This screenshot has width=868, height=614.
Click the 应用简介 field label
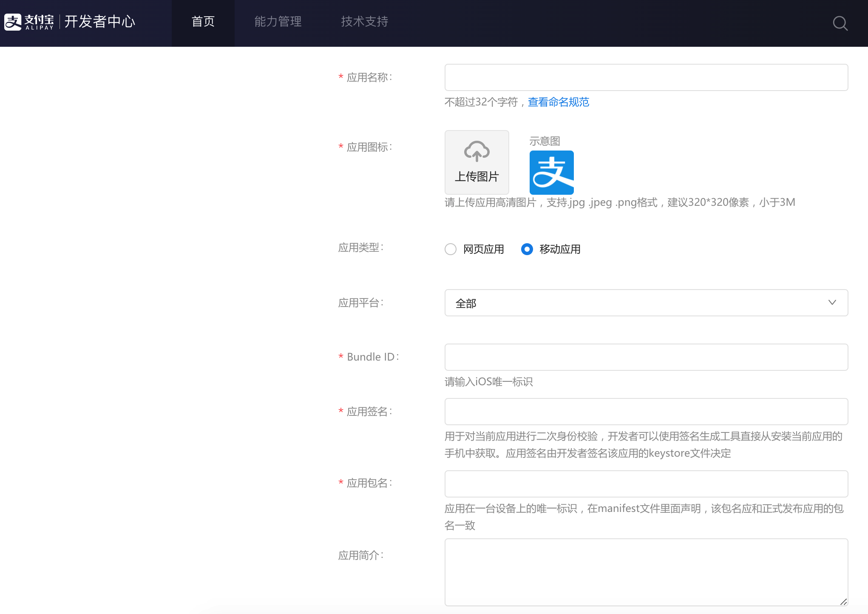361,555
